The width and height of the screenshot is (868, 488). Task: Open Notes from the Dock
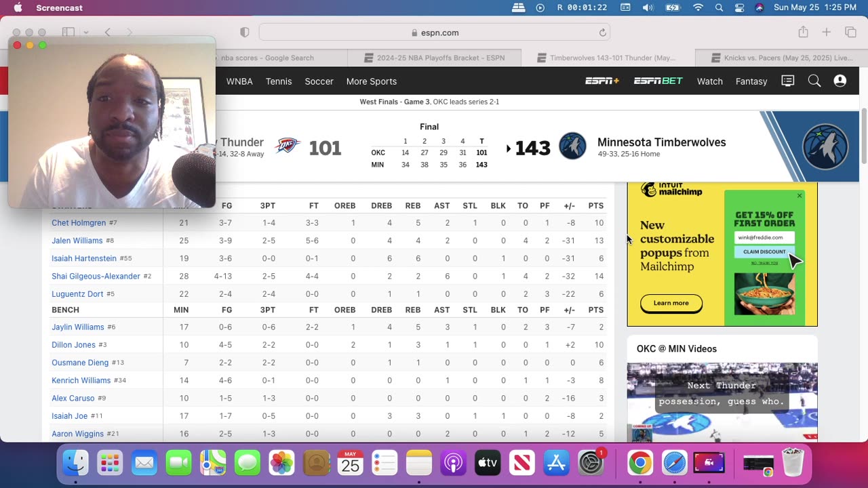pos(419,463)
